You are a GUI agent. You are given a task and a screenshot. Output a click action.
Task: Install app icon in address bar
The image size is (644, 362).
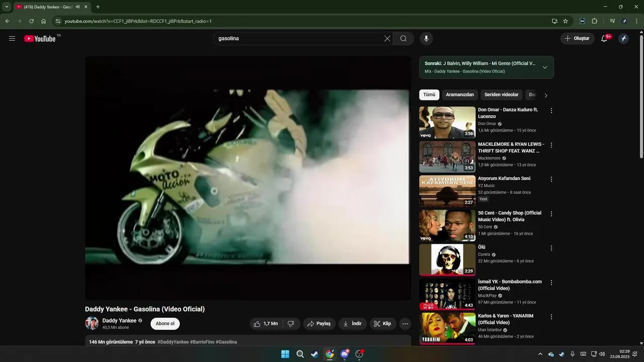pyautogui.click(x=554, y=21)
